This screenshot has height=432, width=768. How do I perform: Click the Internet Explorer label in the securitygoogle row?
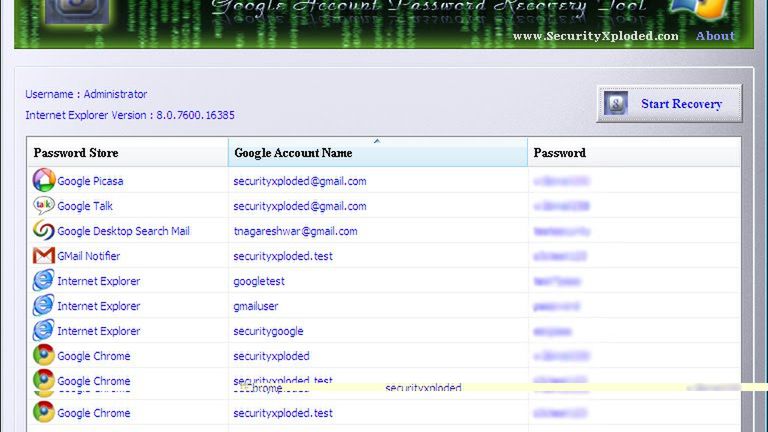(98, 331)
